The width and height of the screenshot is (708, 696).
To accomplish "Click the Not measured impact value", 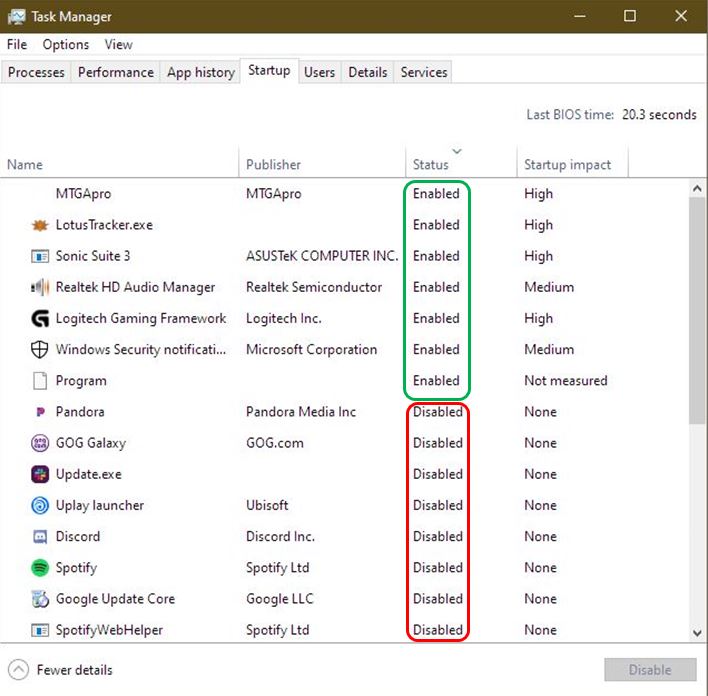I will [565, 381].
